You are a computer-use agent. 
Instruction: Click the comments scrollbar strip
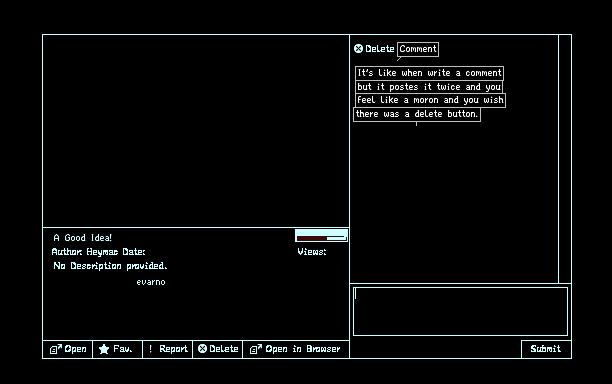[565, 159]
